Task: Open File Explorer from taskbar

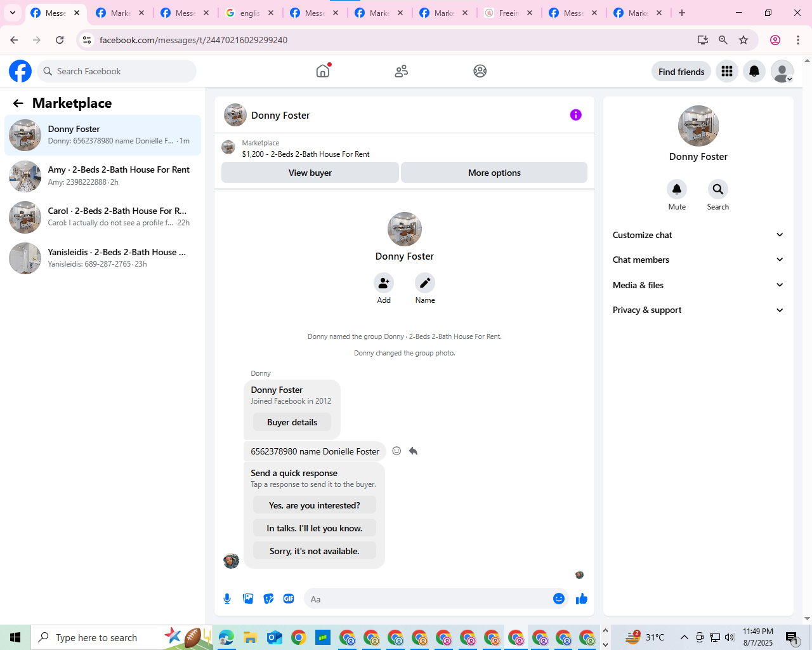Action: click(x=251, y=637)
